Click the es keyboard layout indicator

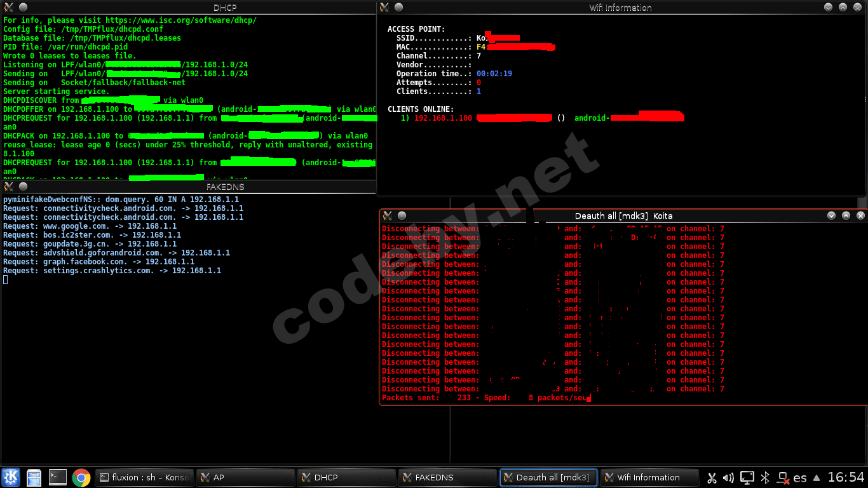click(800, 477)
